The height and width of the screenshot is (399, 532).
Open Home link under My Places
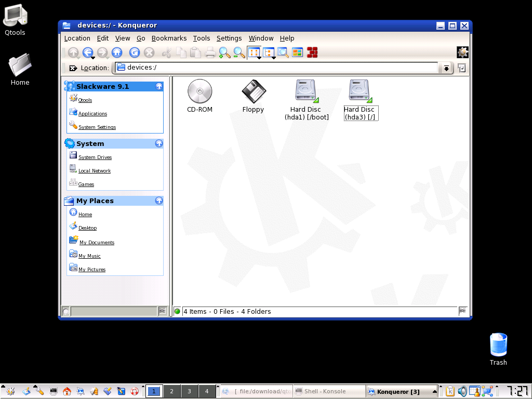pyautogui.click(x=85, y=215)
